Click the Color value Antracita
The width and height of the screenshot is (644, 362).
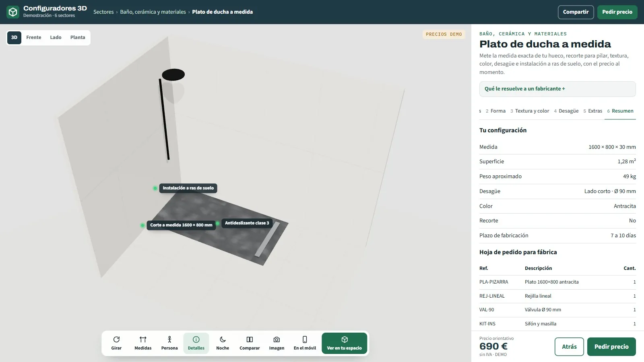pyautogui.click(x=625, y=206)
